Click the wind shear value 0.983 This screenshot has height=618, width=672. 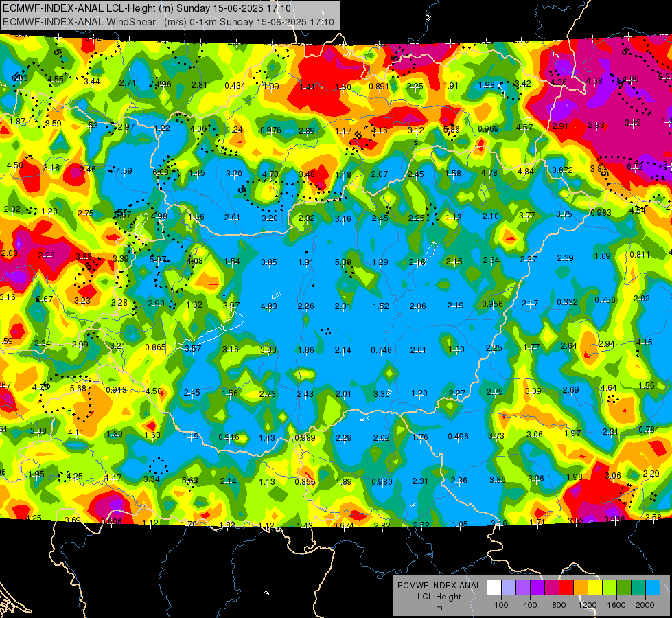(x=601, y=213)
